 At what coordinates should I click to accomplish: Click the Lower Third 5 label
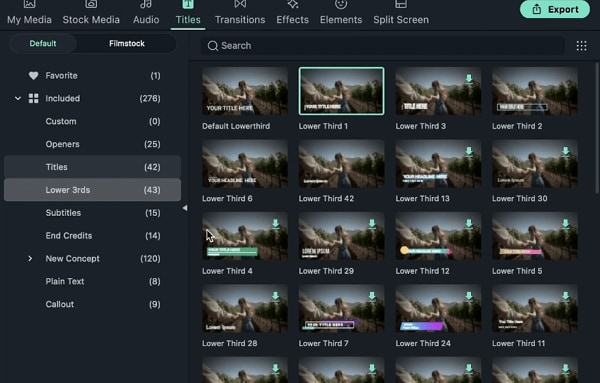pyautogui.click(x=517, y=271)
